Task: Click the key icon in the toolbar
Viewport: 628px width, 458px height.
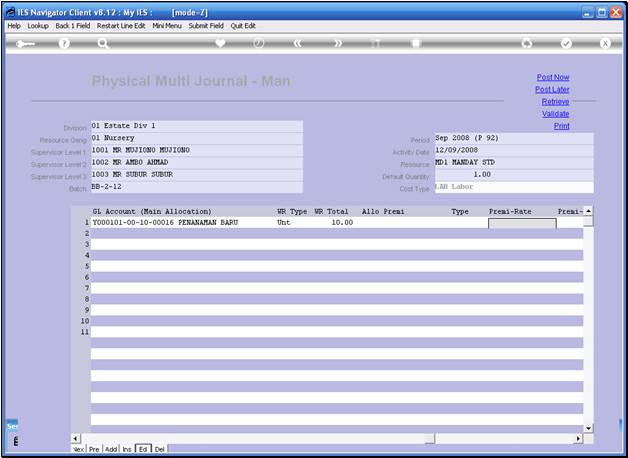Action: tap(25, 44)
